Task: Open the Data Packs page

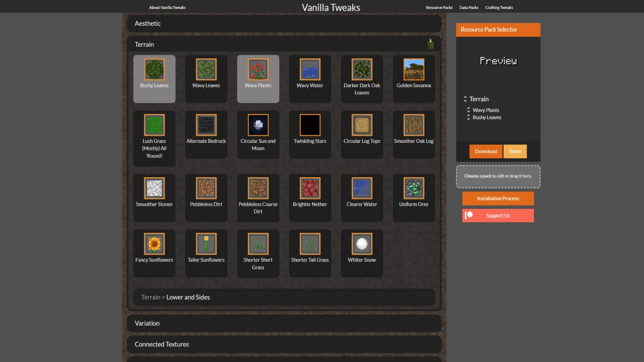Action: pos(469,7)
